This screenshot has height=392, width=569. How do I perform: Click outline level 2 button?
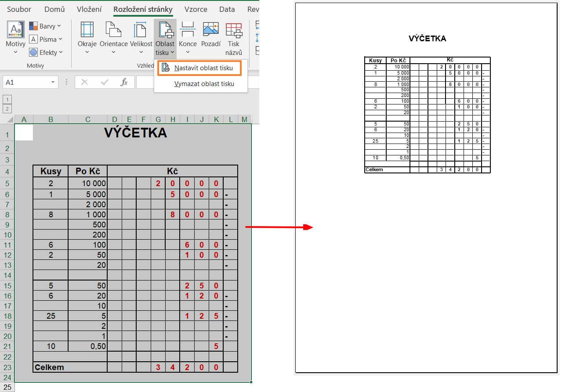click(7, 109)
